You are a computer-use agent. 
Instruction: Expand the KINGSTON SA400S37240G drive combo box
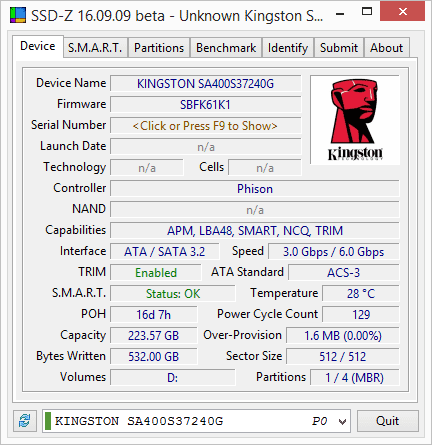(196, 421)
